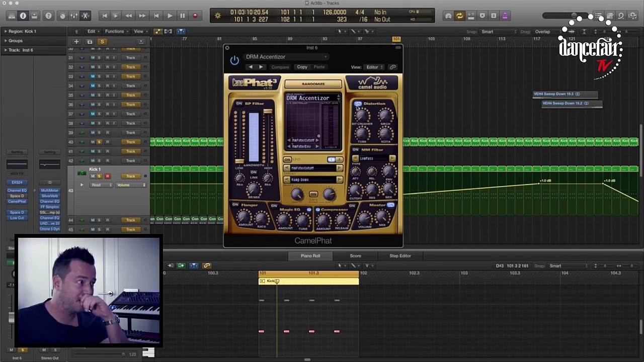Image resolution: width=644 pixels, height=362 pixels.
Task: Select the Step Editor tab
Action: pos(400,256)
